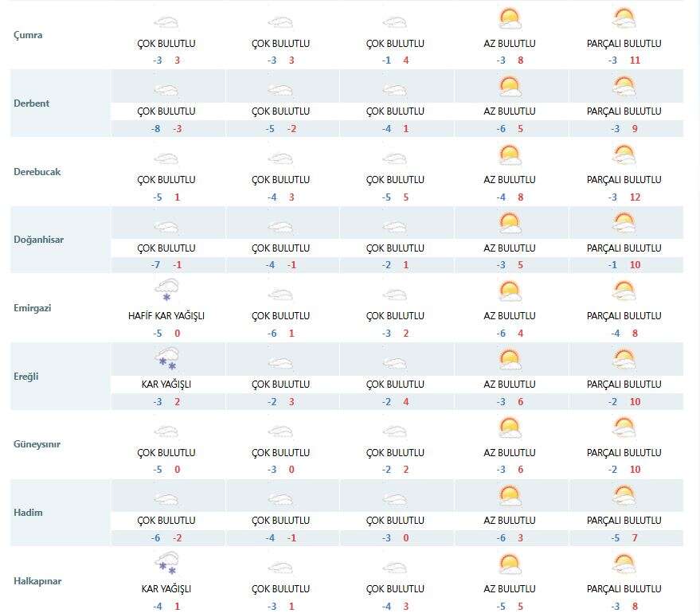The image size is (700, 613).
Task: Open the Çumra district link
Action: [28, 35]
